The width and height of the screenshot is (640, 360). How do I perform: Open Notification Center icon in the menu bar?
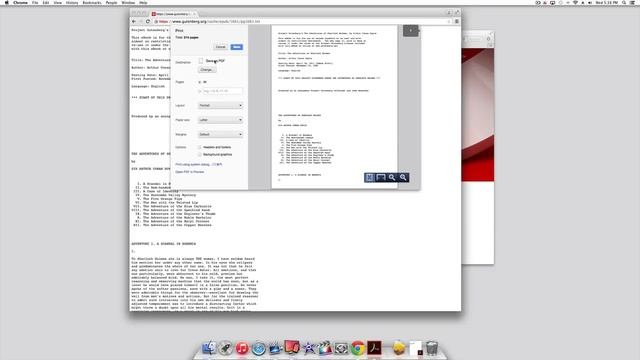(633, 2)
